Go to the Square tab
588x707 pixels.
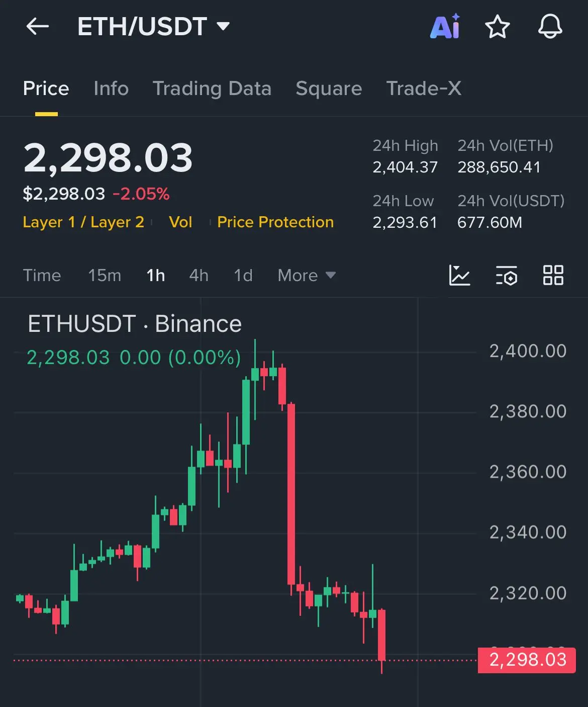(329, 89)
